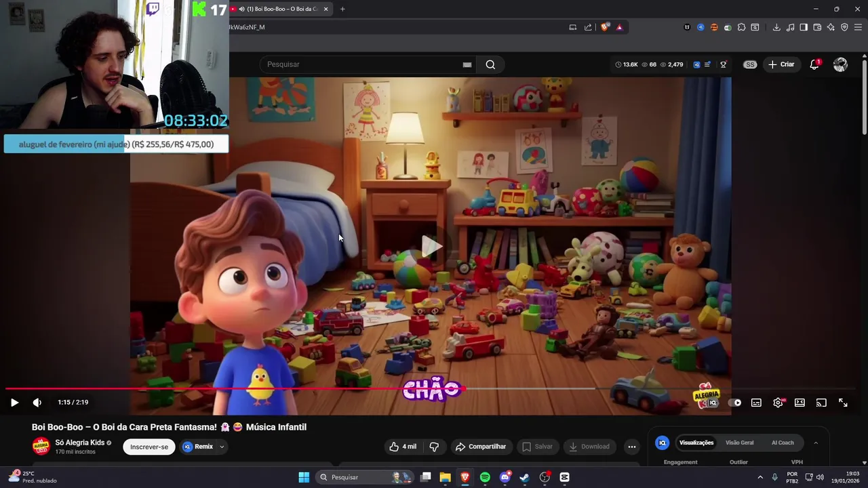Click the black cat extension icon in browser toolbar
Viewport: 868px width, 488px height.
[x=687, y=27]
